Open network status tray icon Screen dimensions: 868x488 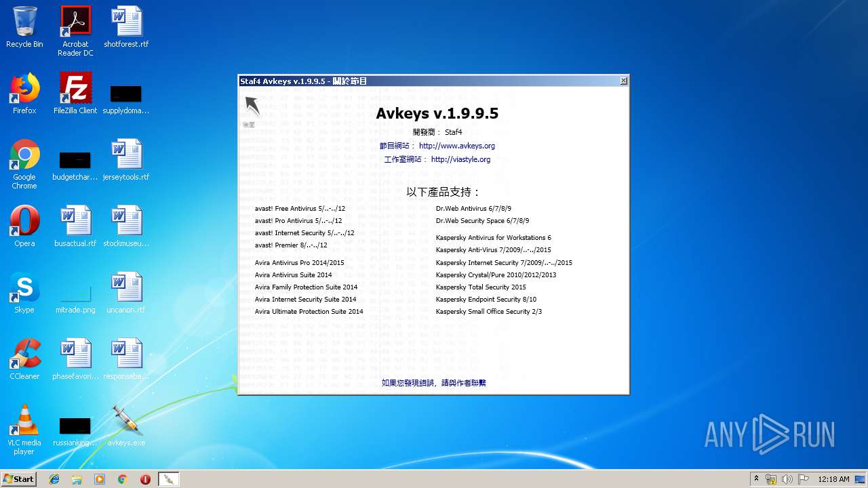pyautogui.click(x=771, y=479)
